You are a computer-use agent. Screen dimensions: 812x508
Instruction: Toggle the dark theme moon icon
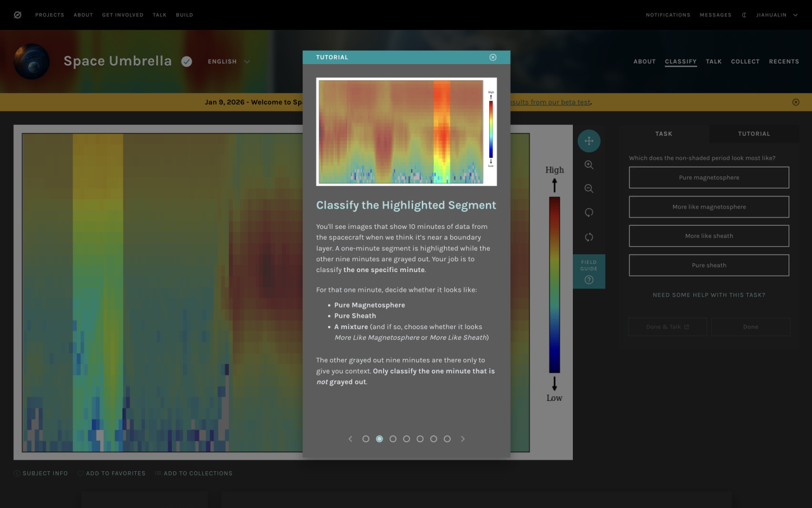(x=744, y=15)
